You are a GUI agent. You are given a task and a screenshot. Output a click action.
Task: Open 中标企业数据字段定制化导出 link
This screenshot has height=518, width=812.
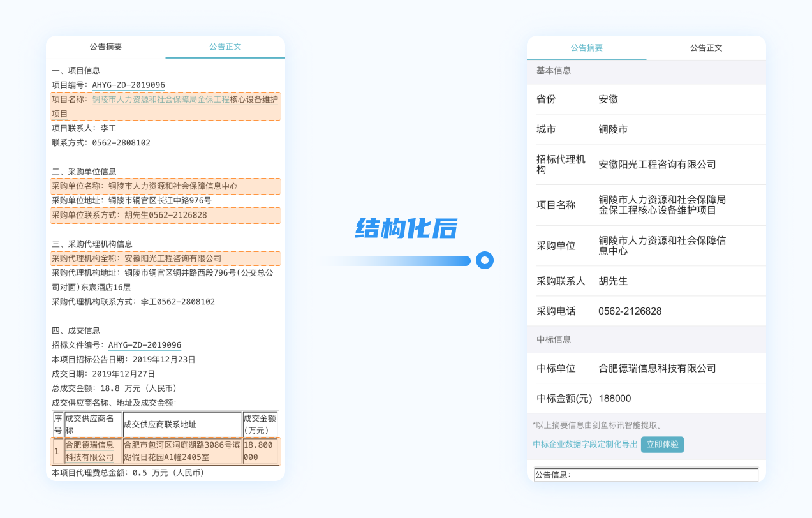(585, 445)
